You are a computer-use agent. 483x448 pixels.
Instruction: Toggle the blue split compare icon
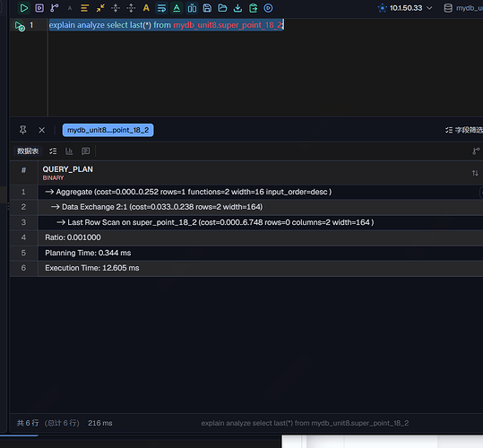[x=192, y=8]
